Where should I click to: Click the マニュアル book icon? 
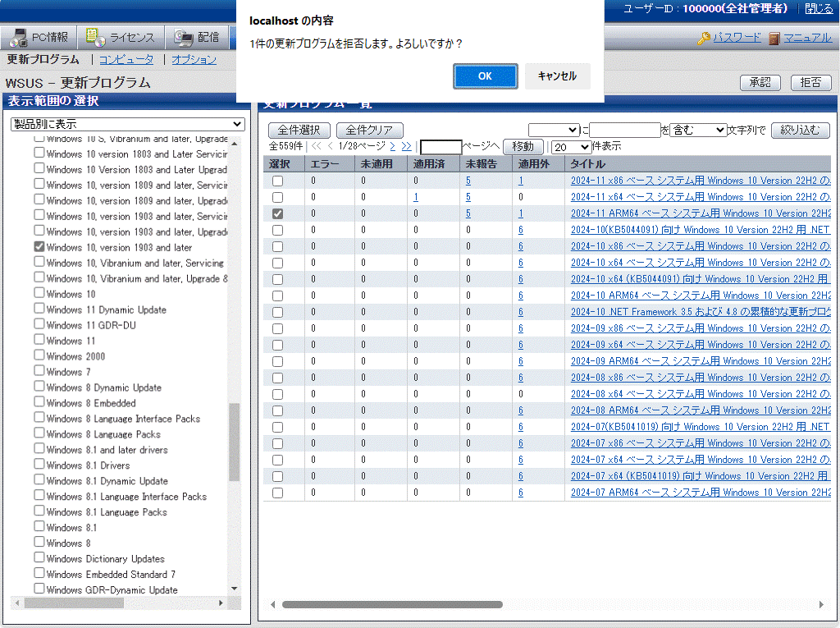coord(774,39)
